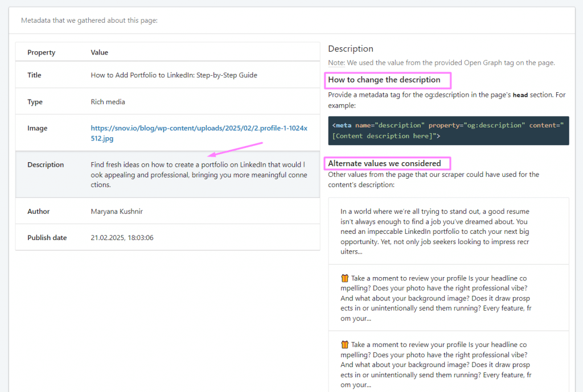
Task: Click the pink arrow pointing at Description
Action: coord(236,149)
